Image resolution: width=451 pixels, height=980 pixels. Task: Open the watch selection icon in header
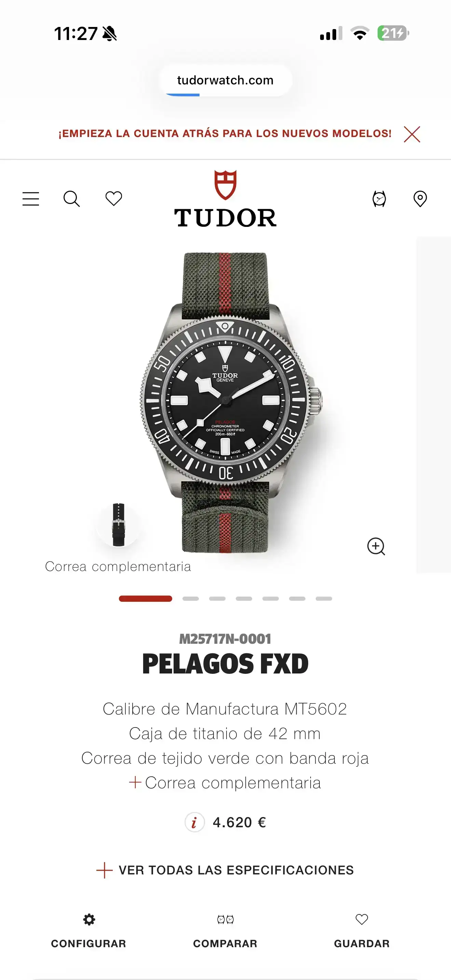click(379, 199)
